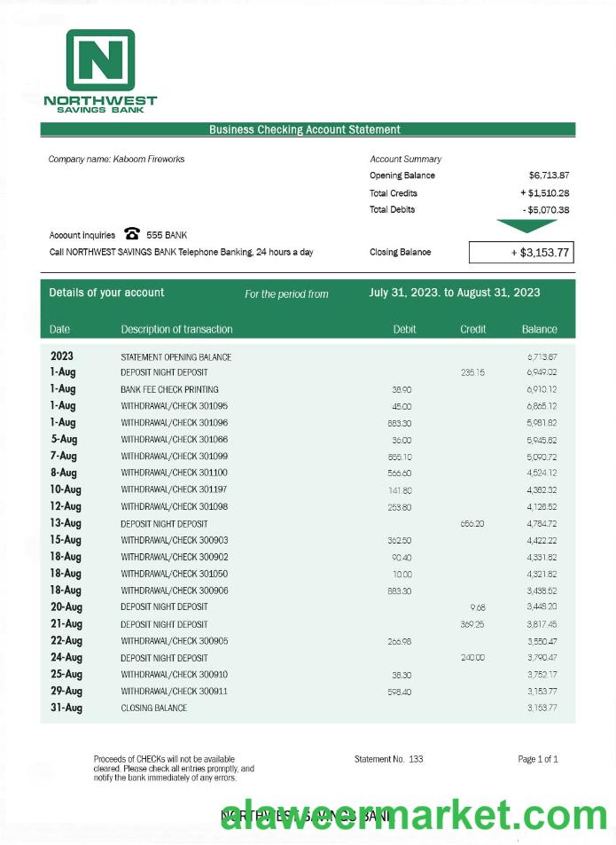This screenshot has width=616, height=845.
Task: Click the 'July 31, 2023. to August 31, 2023' period
Action: (x=455, y=293)
